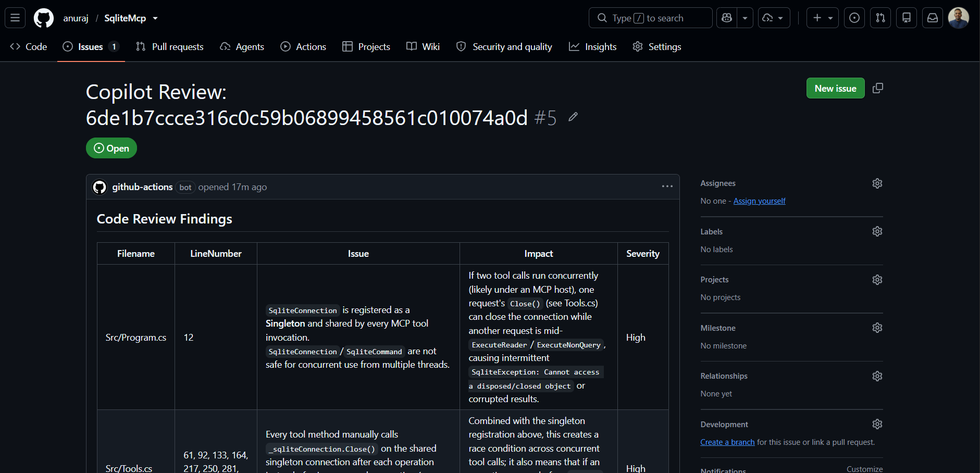Open the Wiki tab

(423, 46)
